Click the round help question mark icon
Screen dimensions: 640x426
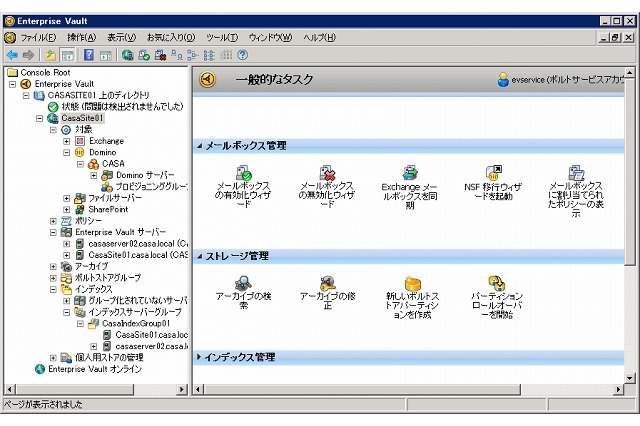242,55
